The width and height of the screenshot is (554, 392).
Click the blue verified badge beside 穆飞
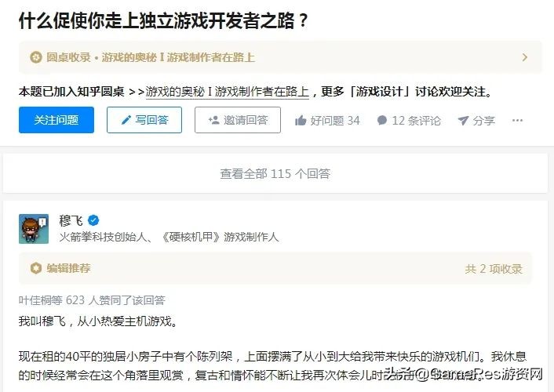(93, 220)
